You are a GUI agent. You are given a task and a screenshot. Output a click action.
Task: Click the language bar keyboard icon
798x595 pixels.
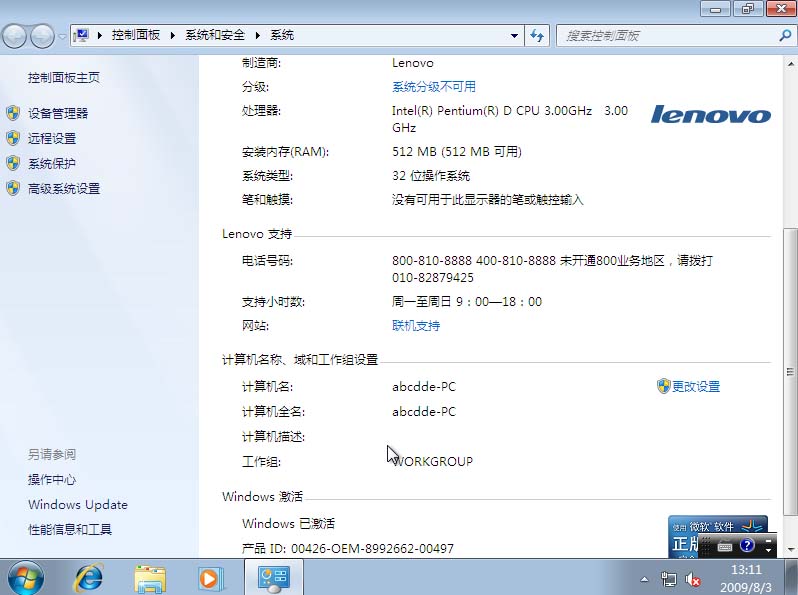click(725, 546)
